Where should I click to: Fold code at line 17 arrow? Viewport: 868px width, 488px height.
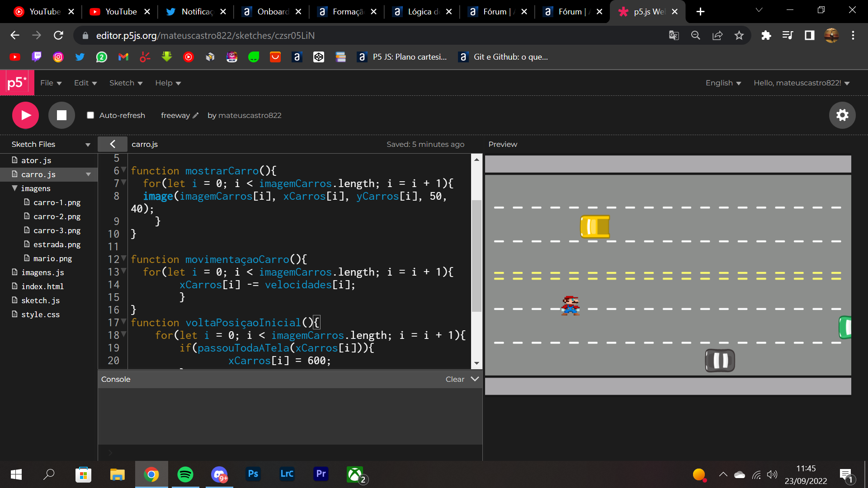124,322
